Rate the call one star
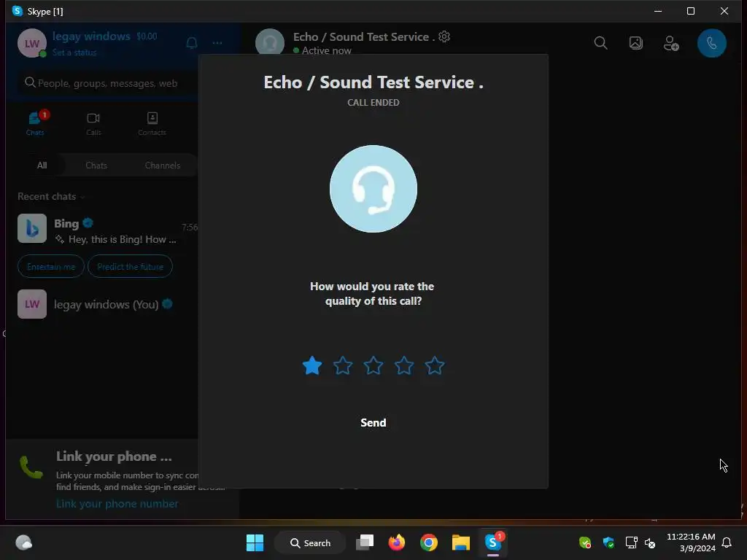 312,366
